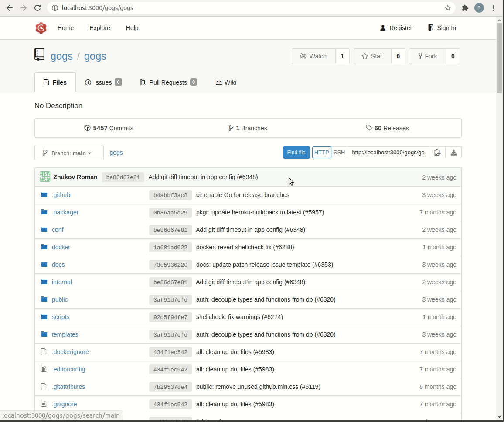504x422 pixels.
Task: Click the internal folder icon
Action: [44, 282]
